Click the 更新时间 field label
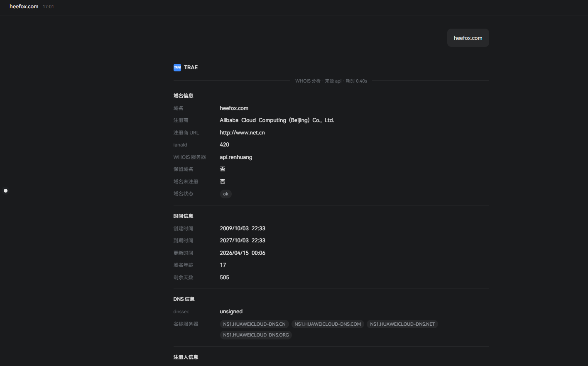588x366 pixels. [183, 253]
